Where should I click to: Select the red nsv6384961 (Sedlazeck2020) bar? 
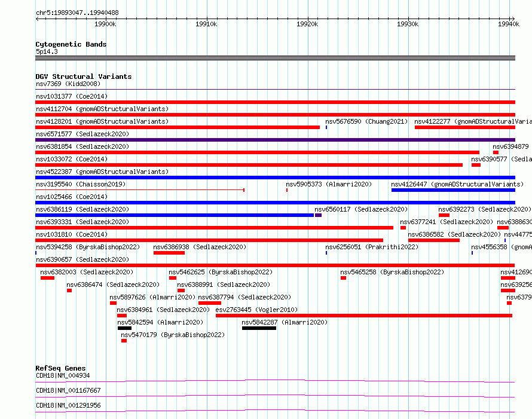point(122,316)
